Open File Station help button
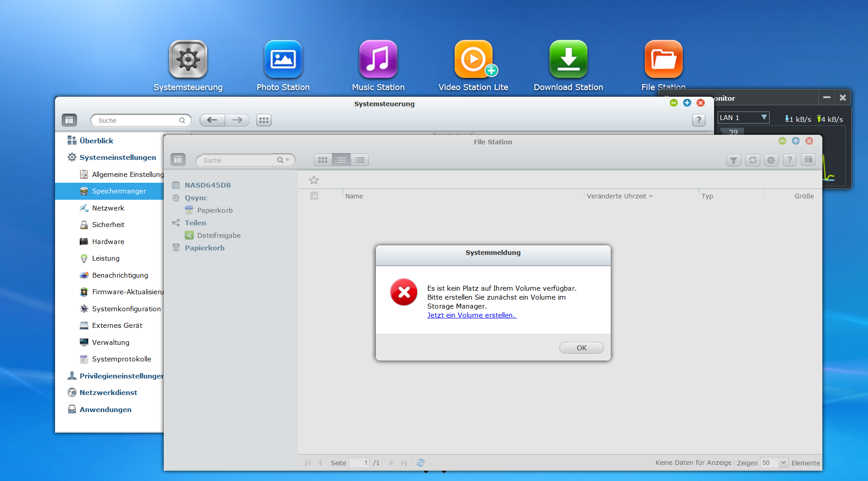The image size is (868, 481). click(790, 160)
